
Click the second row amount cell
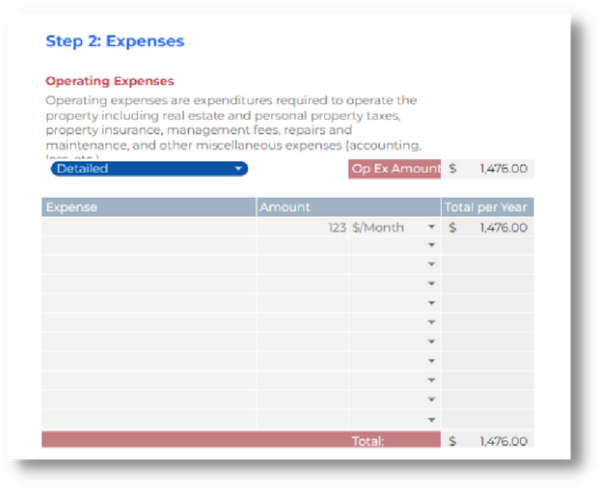[x=303, y=246]
